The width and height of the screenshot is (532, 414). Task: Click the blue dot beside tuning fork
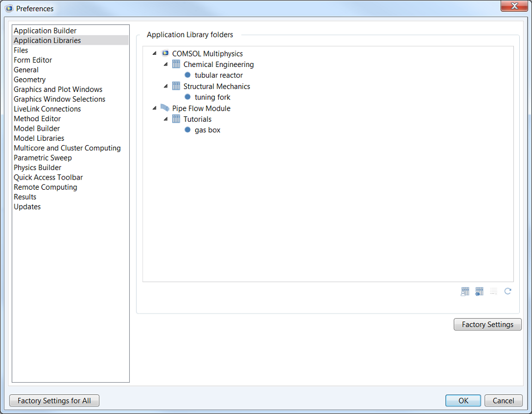pos(187,97)
